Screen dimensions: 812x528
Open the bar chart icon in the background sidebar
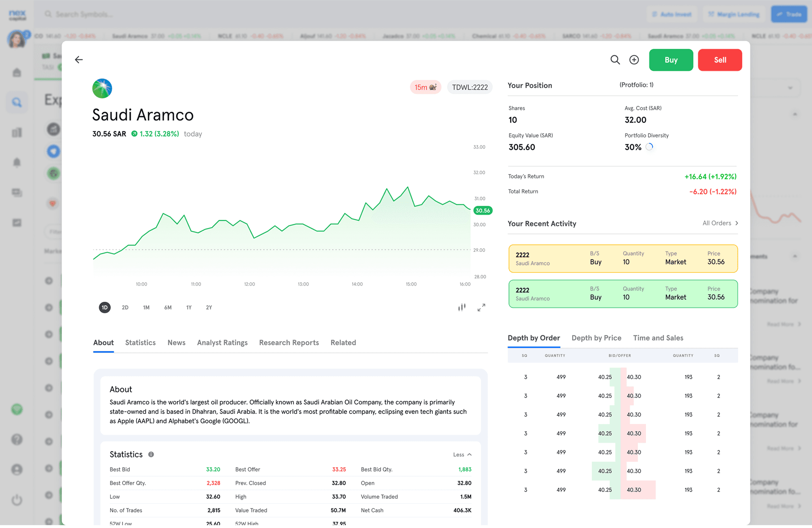(x=17, y=132)
